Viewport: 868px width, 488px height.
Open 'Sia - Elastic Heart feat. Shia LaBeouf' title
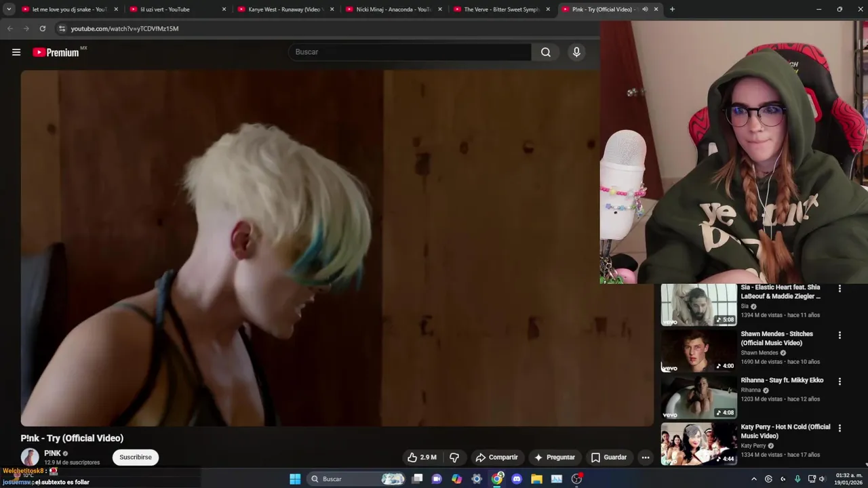coord(781,291)
